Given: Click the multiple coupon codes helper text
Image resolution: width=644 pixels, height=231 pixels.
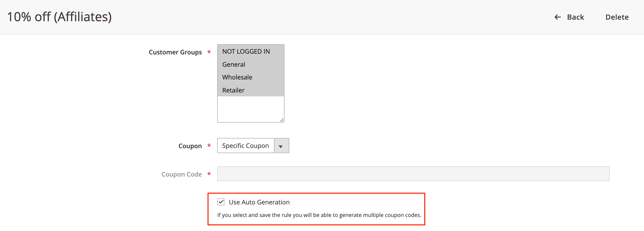Looking at the screenshot, I should (x=319, y=215).
